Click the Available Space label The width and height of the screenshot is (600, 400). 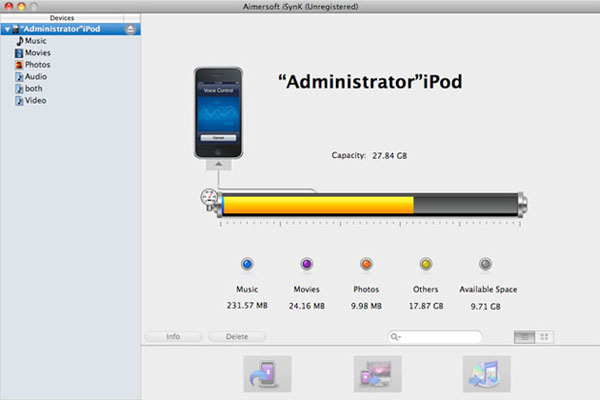click(x=488, y=289)
